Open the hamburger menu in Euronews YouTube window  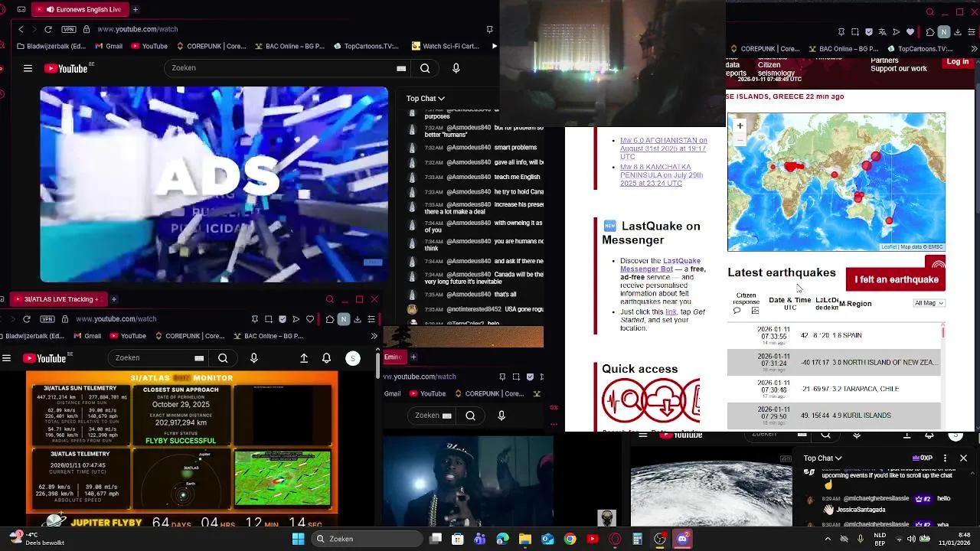[28, 68]
